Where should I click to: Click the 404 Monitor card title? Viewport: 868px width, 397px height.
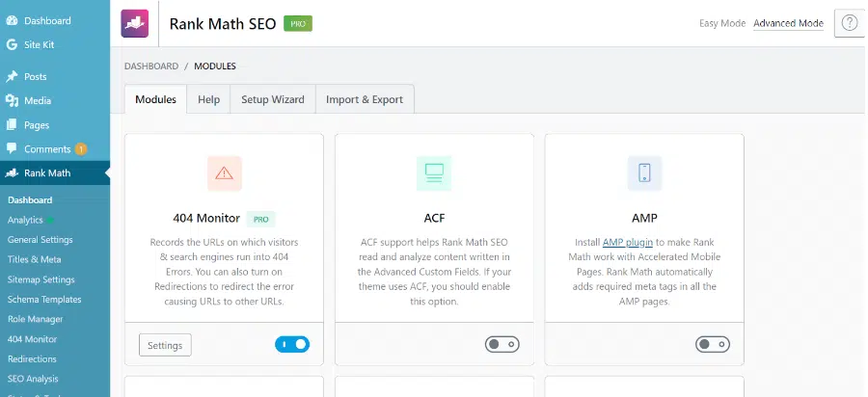pos(206,219)
